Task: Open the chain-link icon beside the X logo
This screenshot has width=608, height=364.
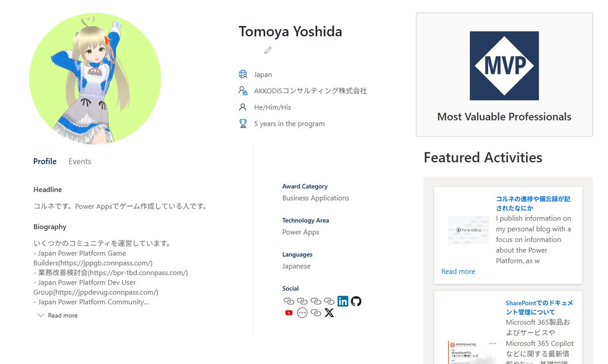Action: coord(316,313)
